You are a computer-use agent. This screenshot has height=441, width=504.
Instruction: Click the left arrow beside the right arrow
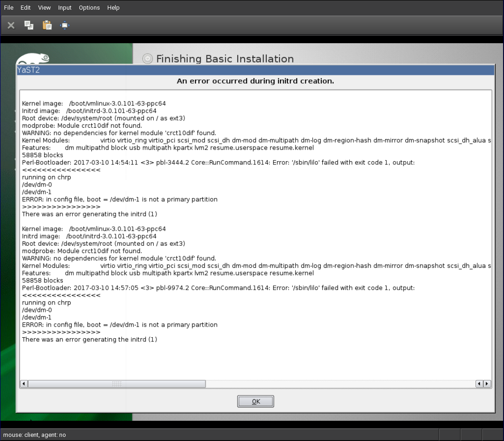(x=479, y=384)
